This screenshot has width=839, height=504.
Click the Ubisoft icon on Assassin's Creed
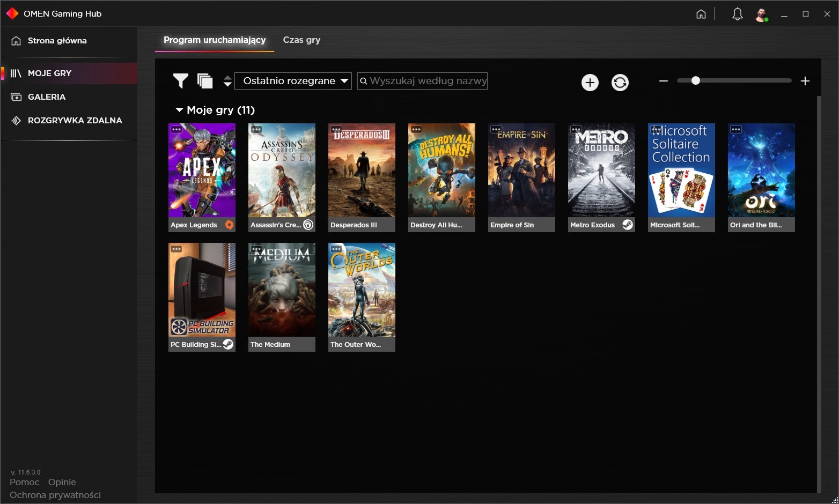308,225
